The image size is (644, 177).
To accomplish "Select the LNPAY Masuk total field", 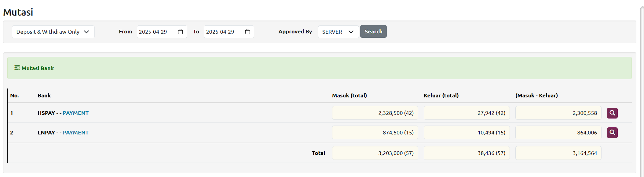I will click(x=375, y=133).
